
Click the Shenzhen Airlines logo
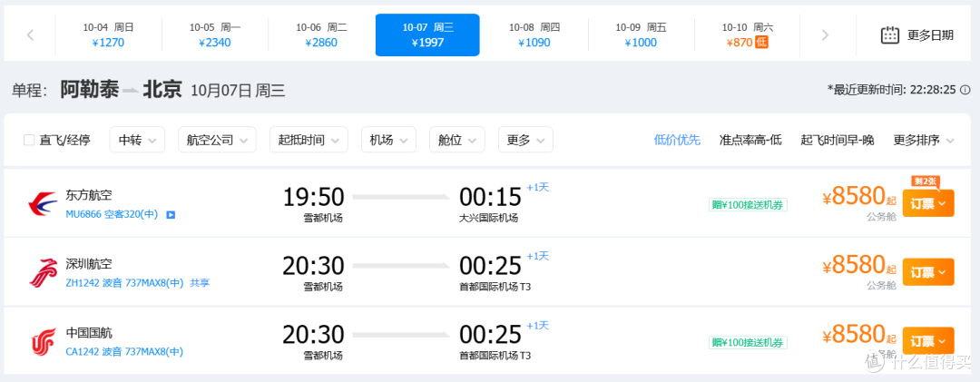pyautogui.click(x=43, y=272)
